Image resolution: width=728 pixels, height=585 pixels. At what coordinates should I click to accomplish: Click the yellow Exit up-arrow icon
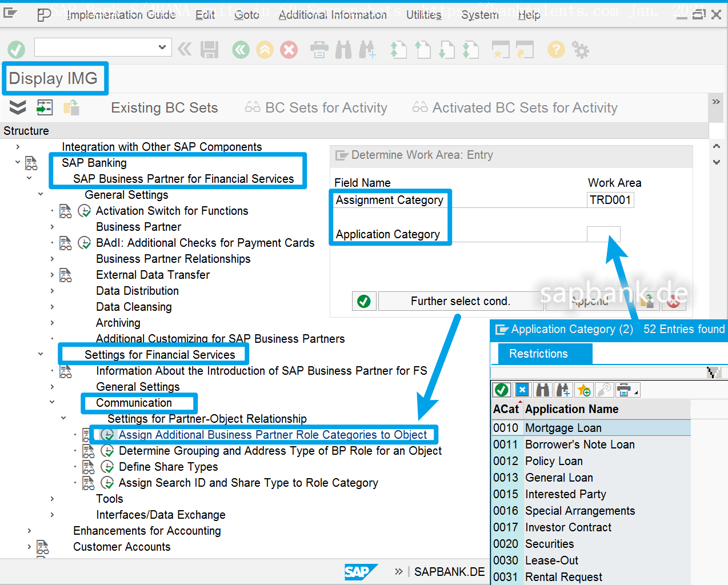[x=265, y=50]
